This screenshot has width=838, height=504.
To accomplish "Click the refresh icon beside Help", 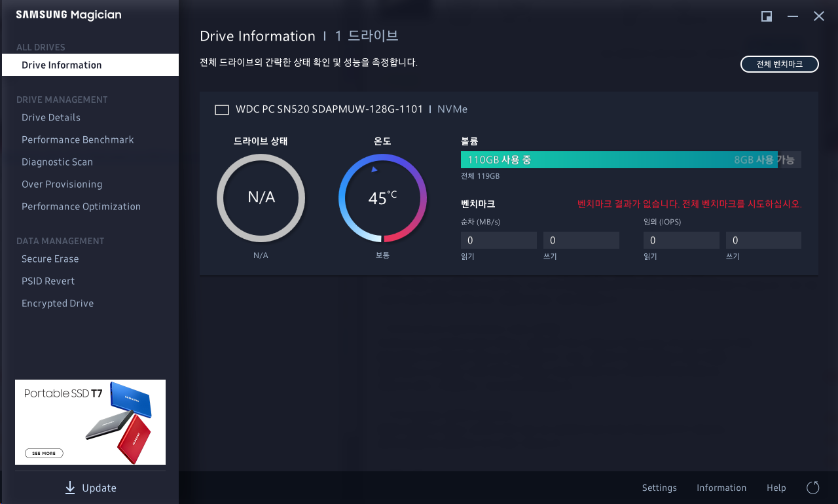I will [813, 488].
